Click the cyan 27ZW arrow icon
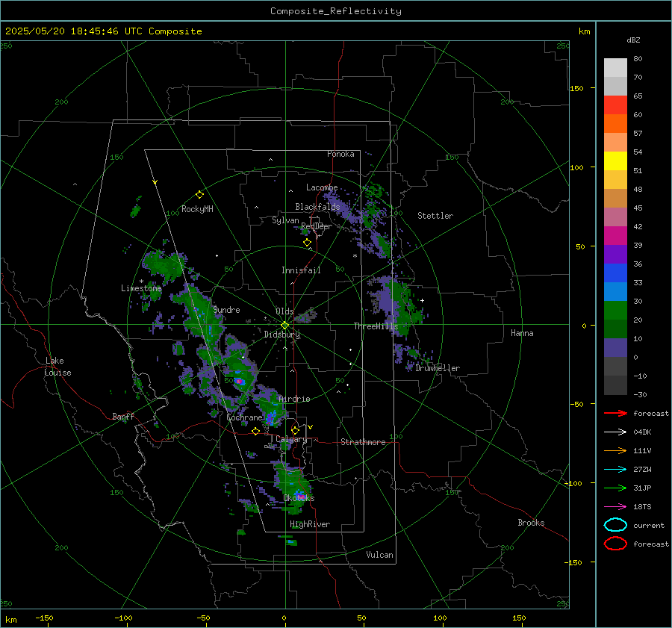Screen dimensions: 672x628 pyautogui.click(x=615, y=470)
